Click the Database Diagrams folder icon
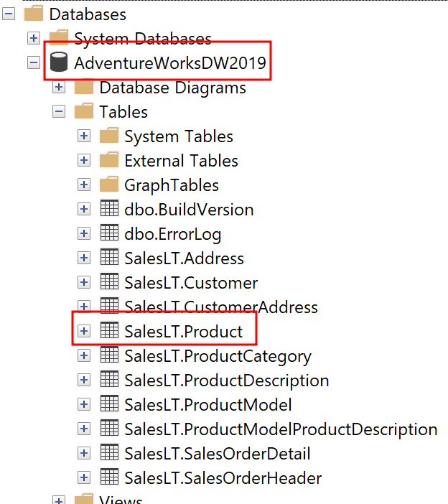448x504 pixels. 84,88
